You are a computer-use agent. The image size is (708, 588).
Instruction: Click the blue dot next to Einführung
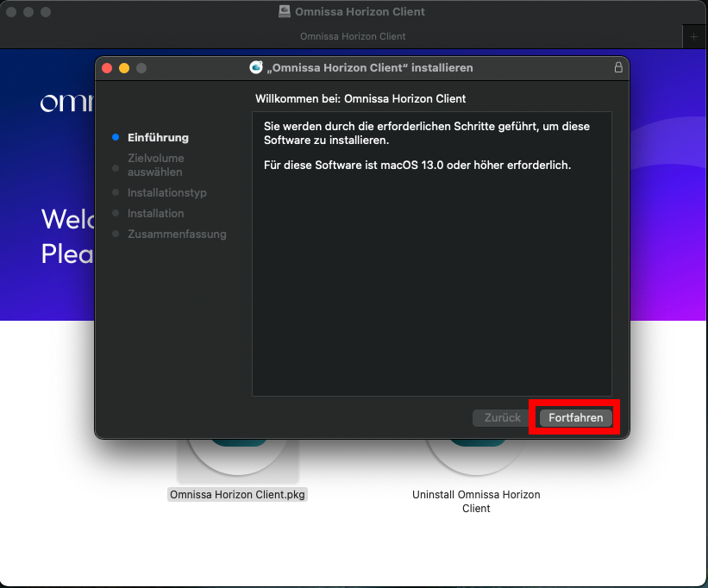coord(116,138)
